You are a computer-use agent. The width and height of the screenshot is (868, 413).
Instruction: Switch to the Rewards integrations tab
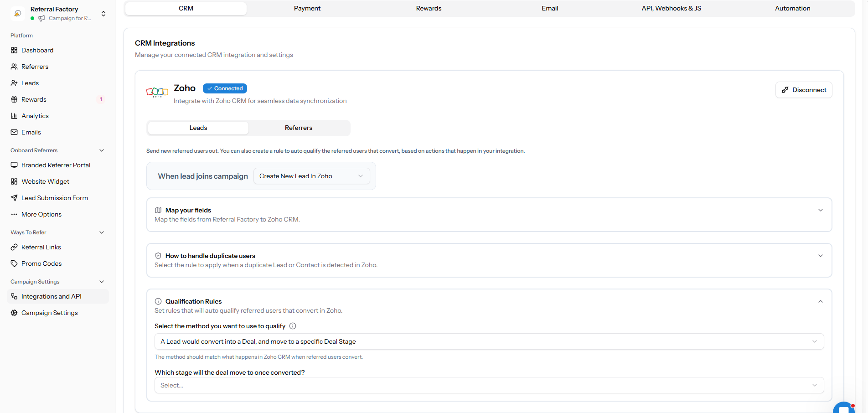point(429,8)
